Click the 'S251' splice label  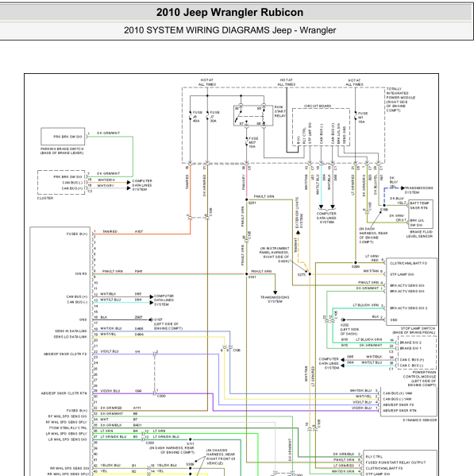click(x=252, y=203)
